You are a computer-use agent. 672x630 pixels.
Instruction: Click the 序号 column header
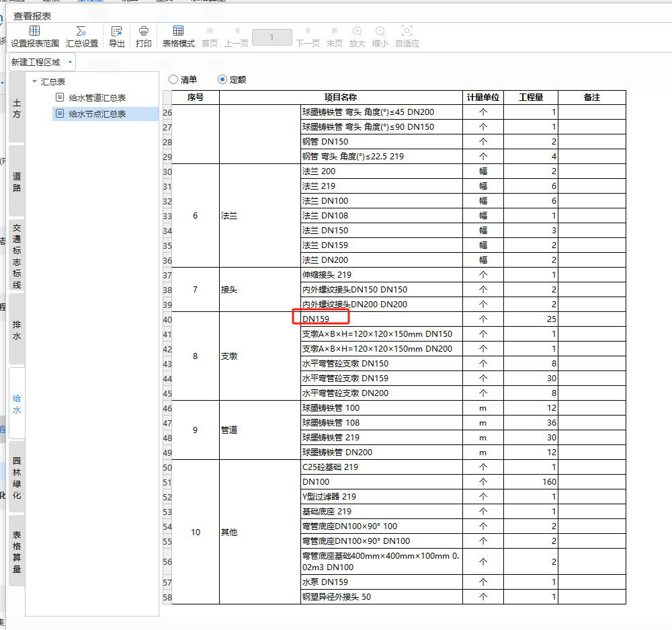(196, 97)
